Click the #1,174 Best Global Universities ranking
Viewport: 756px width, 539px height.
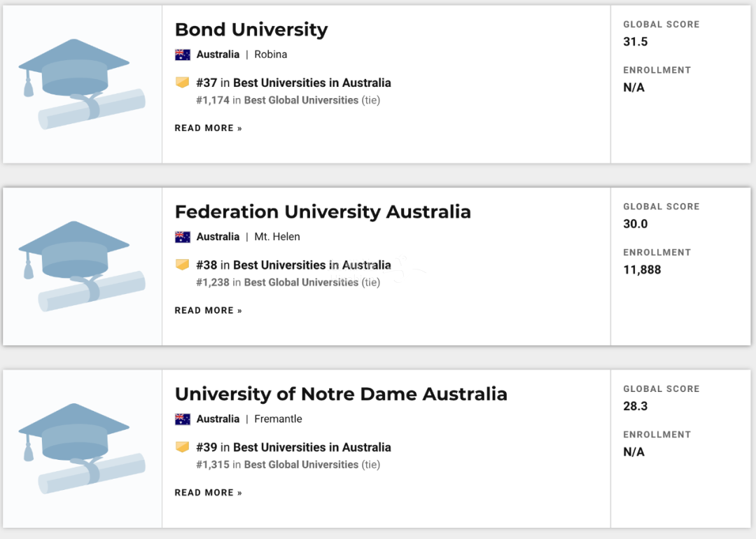pyautogui.click(x=288, y=100)
